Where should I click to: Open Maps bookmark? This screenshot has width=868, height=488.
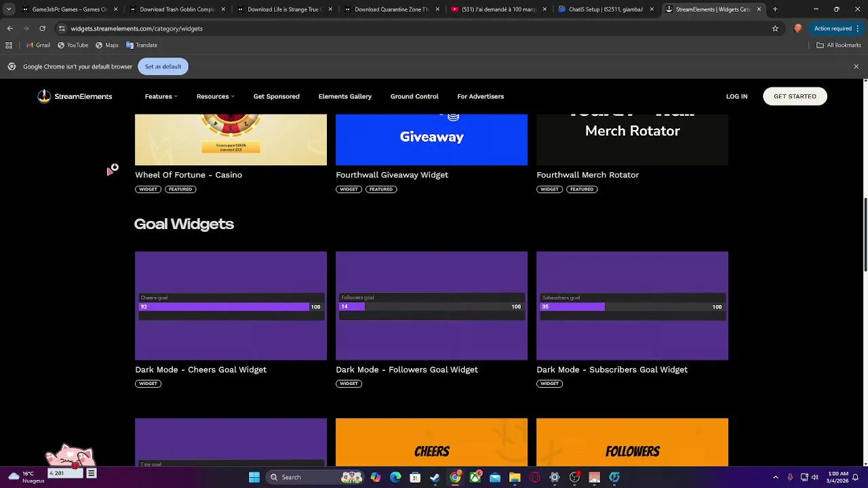click(107, 45)
